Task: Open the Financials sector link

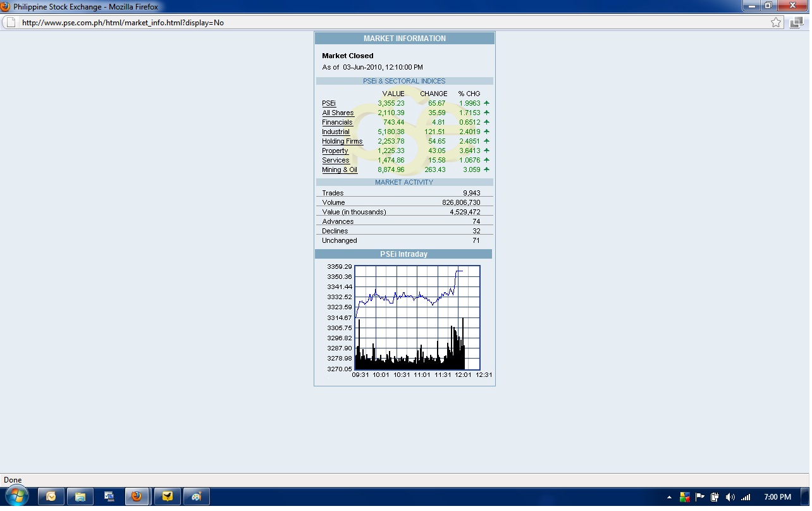Action: click(337, 123)
